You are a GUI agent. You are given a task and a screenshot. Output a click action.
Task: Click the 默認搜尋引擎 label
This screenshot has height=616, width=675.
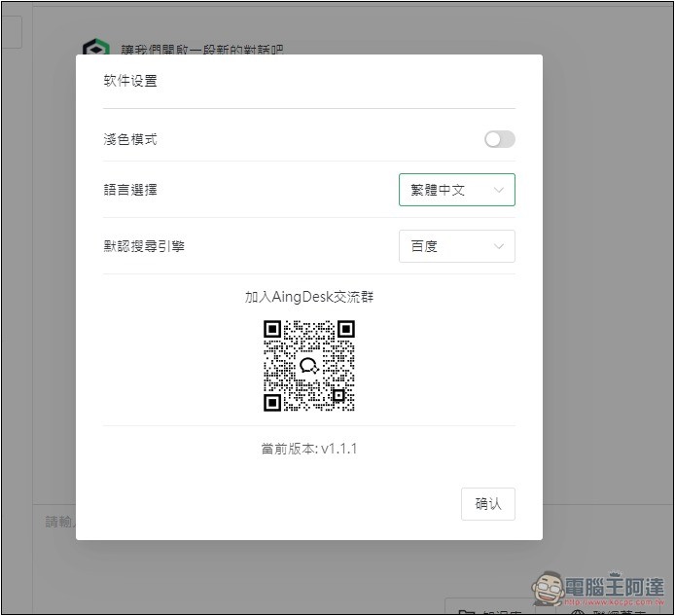144,246
